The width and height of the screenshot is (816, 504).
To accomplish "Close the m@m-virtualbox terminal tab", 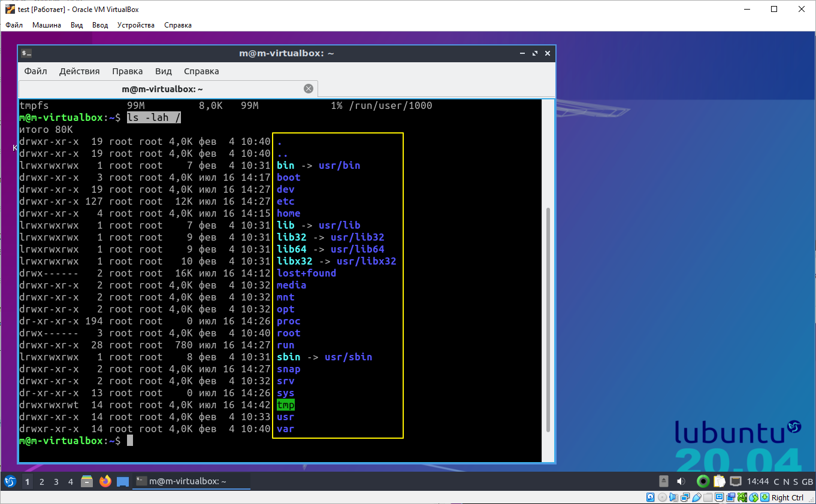I will 309,89.
